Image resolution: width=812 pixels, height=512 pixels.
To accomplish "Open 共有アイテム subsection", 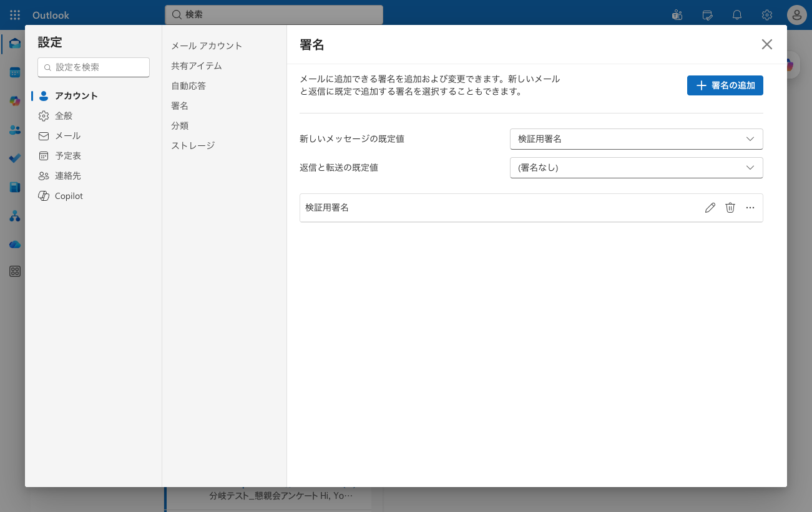I will (197, 65).
